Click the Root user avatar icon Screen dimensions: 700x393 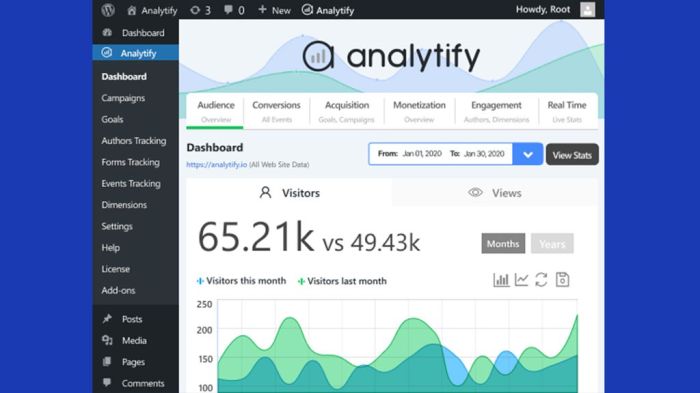point(588,9)
